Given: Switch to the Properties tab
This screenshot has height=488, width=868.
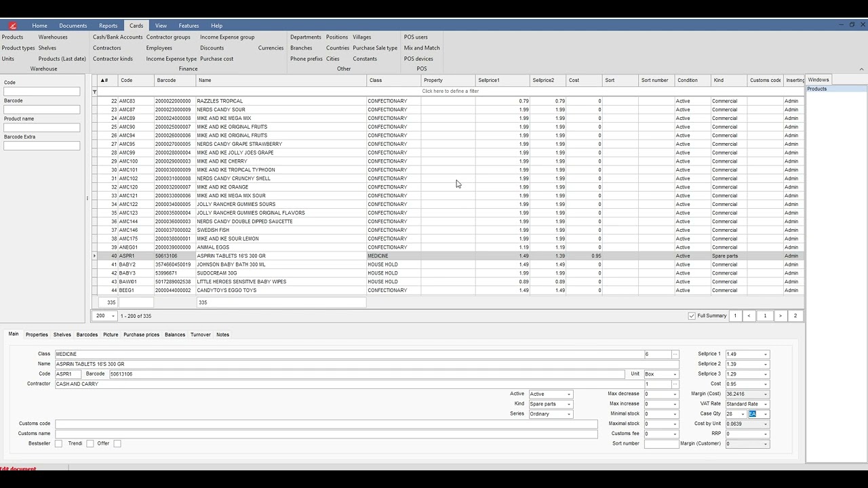Looking at the screenshot, I should click(x=37, y=335).
